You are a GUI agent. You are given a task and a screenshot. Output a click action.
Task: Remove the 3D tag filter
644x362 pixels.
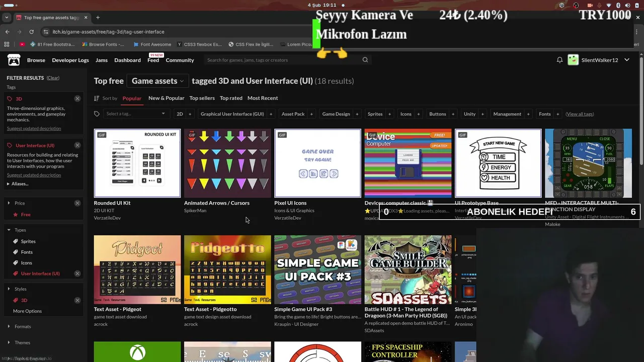(x=77, y=99)
